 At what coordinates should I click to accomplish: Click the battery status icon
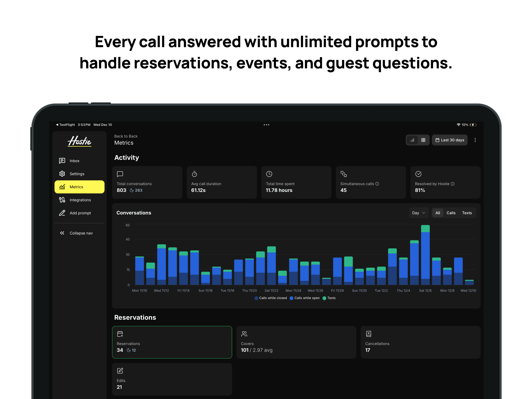[x=473, y=125]
